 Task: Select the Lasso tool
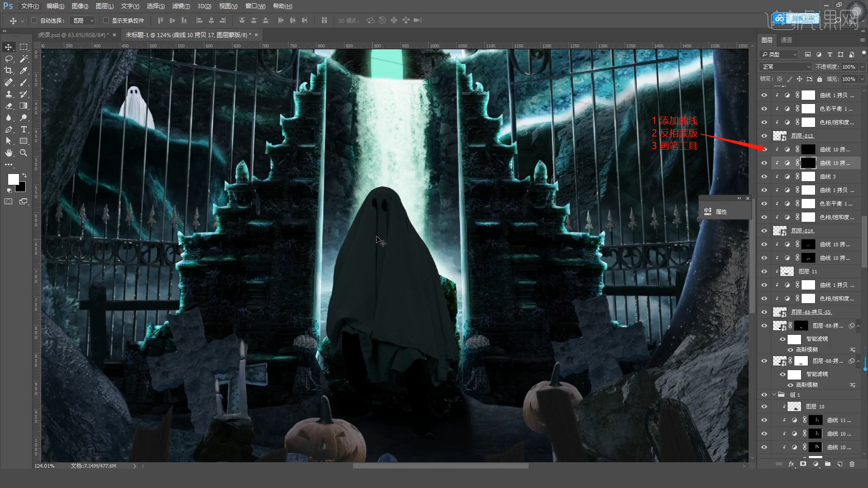[x=9, y=59]
